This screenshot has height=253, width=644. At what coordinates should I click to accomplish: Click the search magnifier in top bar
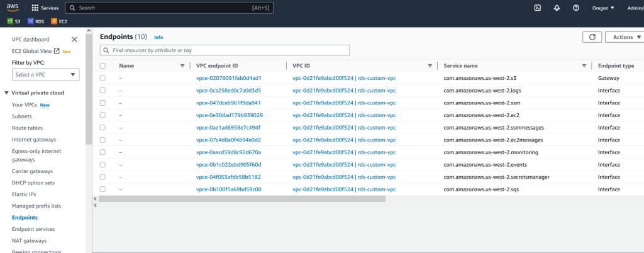pos(72,8)
